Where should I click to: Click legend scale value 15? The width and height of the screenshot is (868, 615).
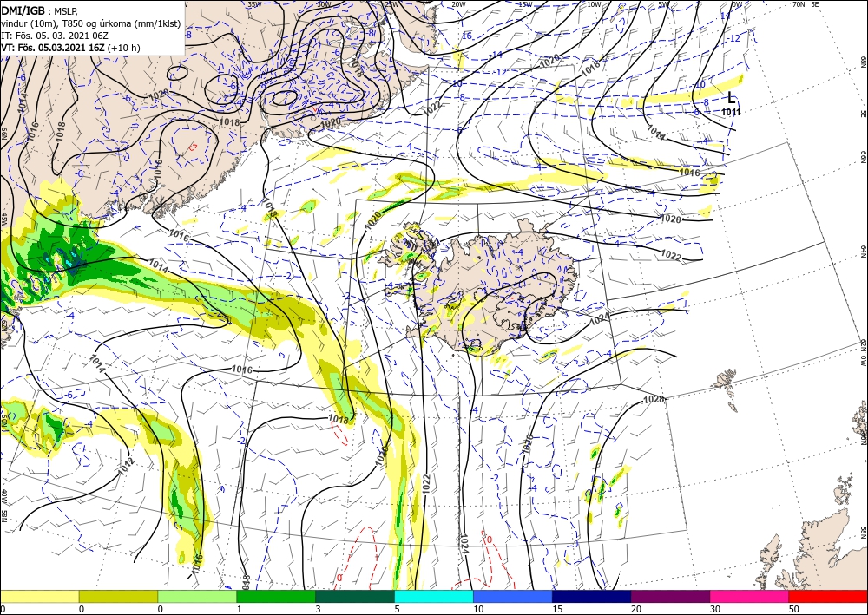coord(557,610)
